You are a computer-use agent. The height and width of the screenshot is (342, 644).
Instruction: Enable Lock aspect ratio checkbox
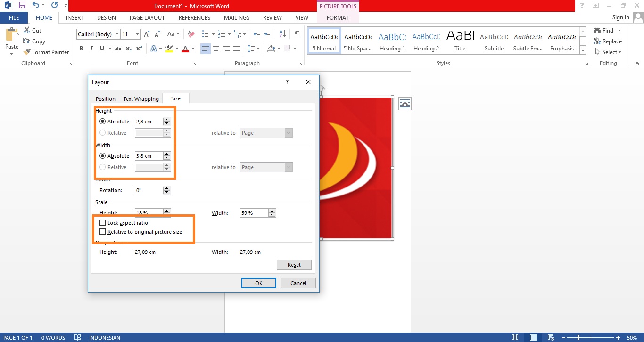[x=102, y=223]
